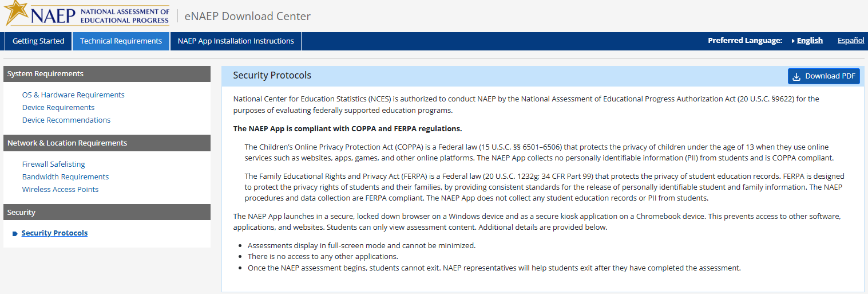This screenshot has height=294, width=868.
Task: Open the Getting Started tab
Action: (38, 41)
